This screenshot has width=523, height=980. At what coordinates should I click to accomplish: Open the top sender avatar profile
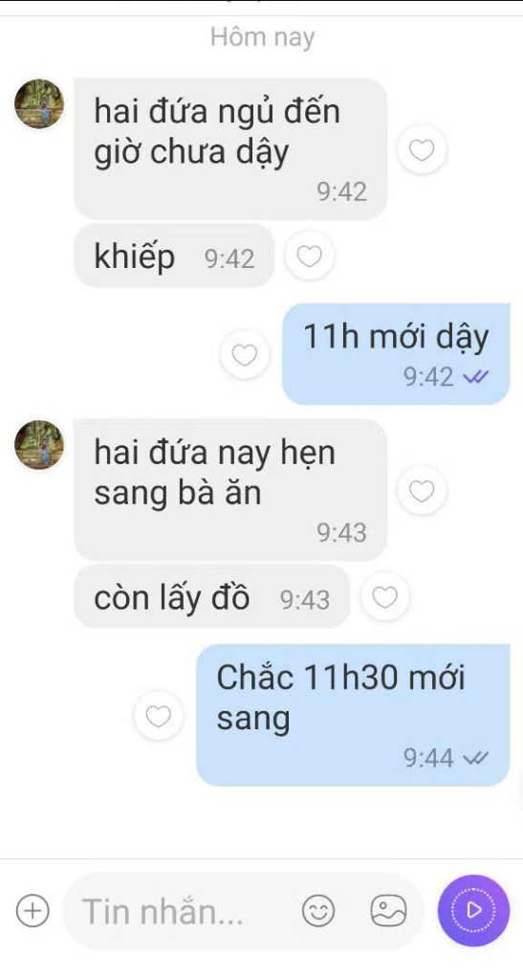pyautogui.click(x=39, y=103)
